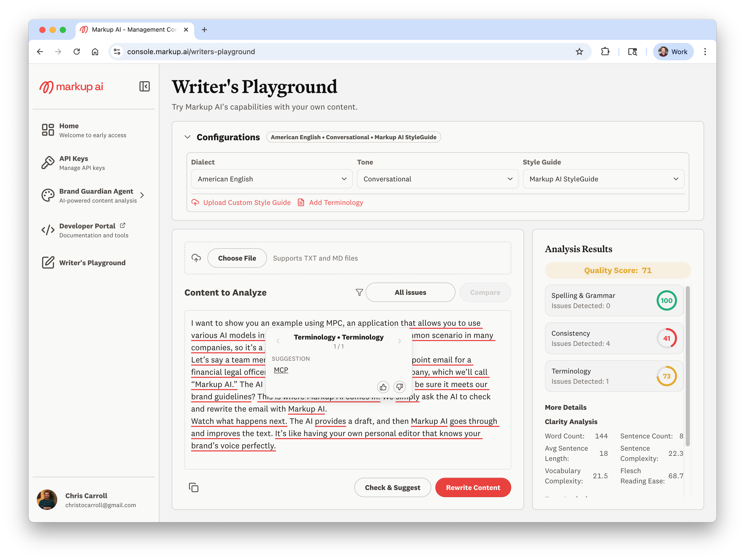Image resolution: width=745 pixels, height=560 pixels.
Task: Give thumbs down on the MCP suggestion
Action: tap(399, 387)
